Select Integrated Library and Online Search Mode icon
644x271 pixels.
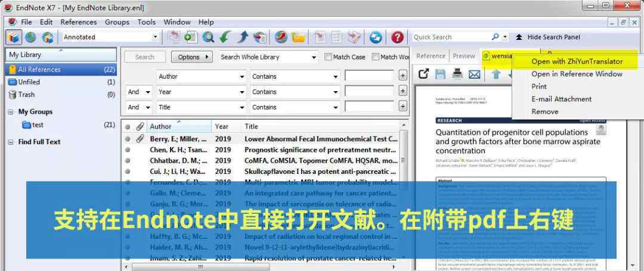tap(48, 38)
